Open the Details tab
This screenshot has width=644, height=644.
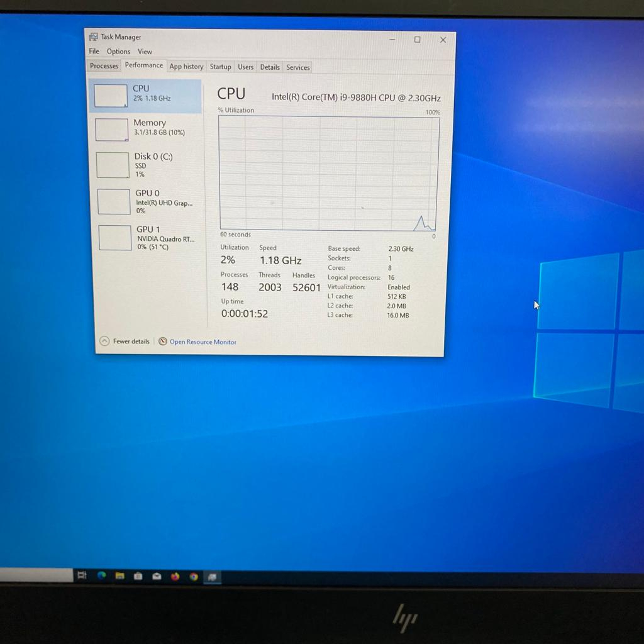pos(270,67)
